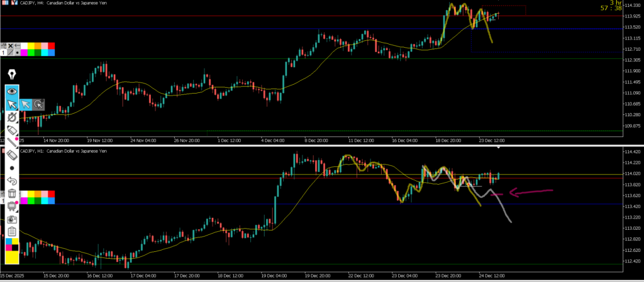
Task: Pick bright green in the H1 chart palette
Action: coord(31,201)
